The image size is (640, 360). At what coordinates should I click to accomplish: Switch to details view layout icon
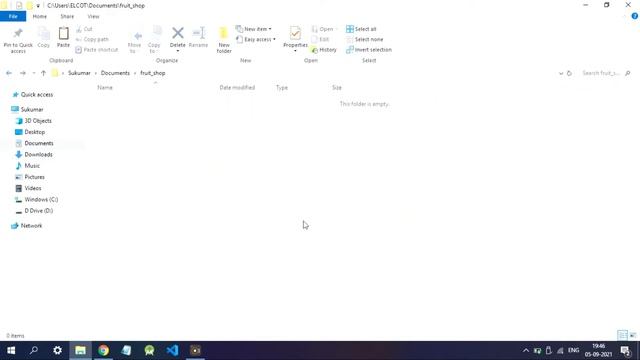click(622, 335)
